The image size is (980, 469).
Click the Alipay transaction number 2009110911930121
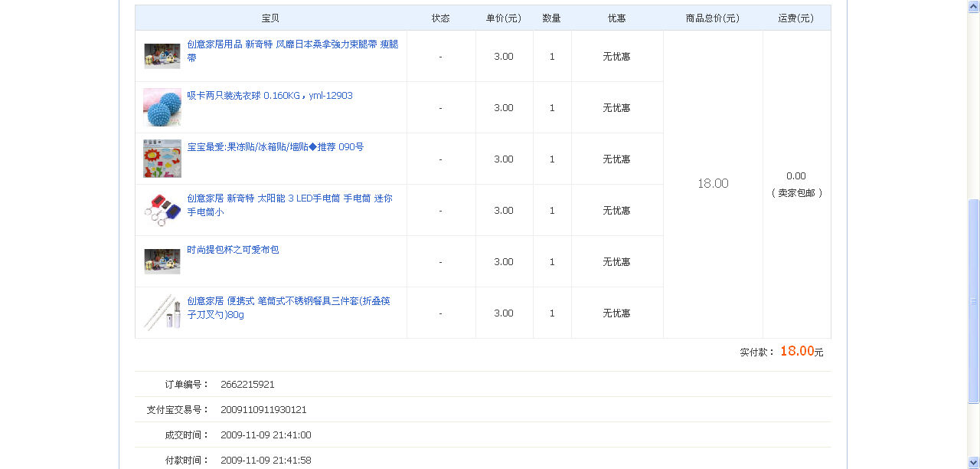tap(263, 410)
